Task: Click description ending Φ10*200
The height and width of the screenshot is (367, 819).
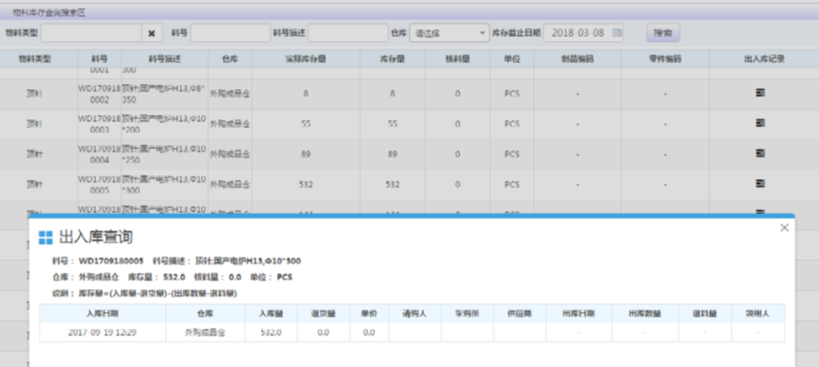Action: click(x=165, y=124)
